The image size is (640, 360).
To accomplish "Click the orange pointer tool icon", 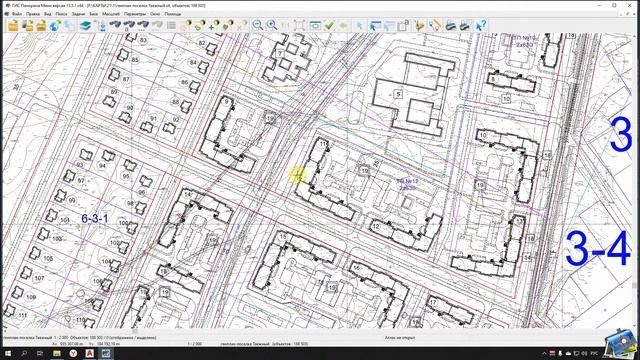I will [x=419, y=26].
